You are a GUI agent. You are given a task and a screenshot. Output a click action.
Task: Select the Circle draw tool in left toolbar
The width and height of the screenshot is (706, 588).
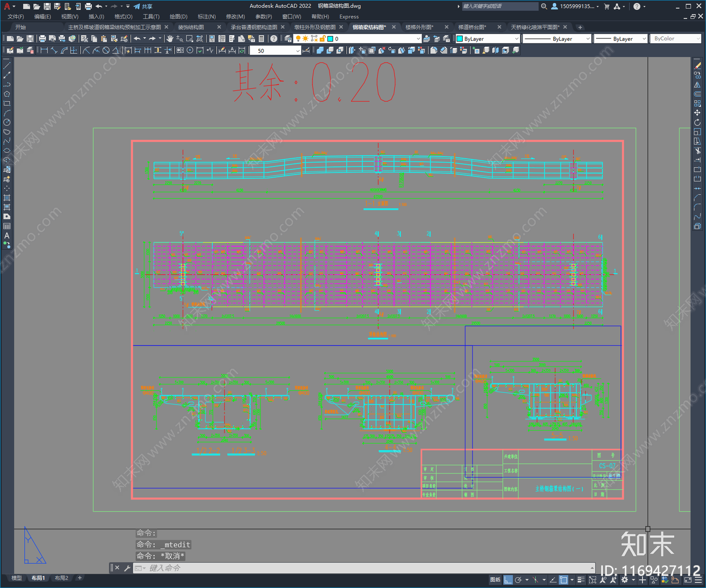coord(7,122)
